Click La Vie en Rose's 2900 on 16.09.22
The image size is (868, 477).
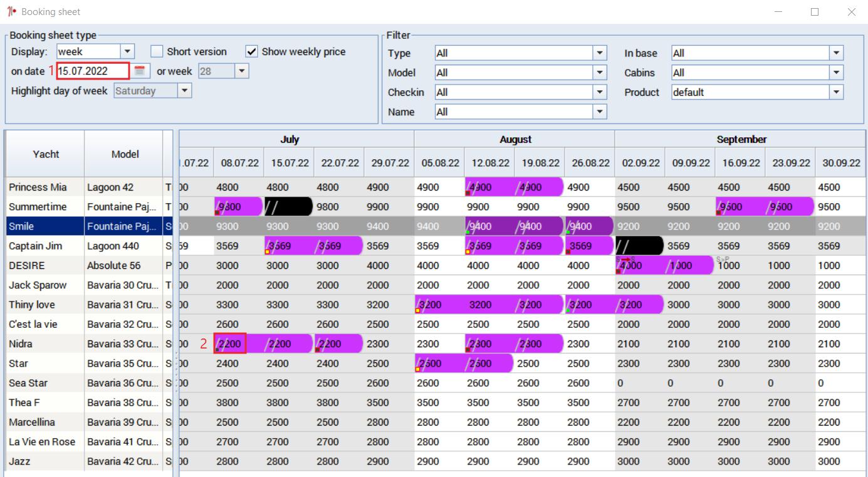point(740,441)
